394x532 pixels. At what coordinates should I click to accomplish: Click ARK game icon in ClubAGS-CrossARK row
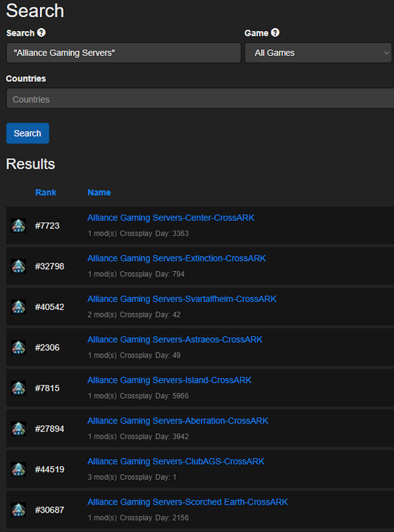click(18, 469)
